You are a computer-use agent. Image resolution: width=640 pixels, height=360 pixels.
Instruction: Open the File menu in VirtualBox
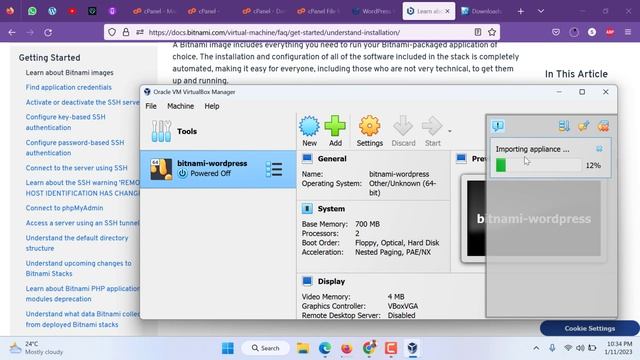click(151, 106)
